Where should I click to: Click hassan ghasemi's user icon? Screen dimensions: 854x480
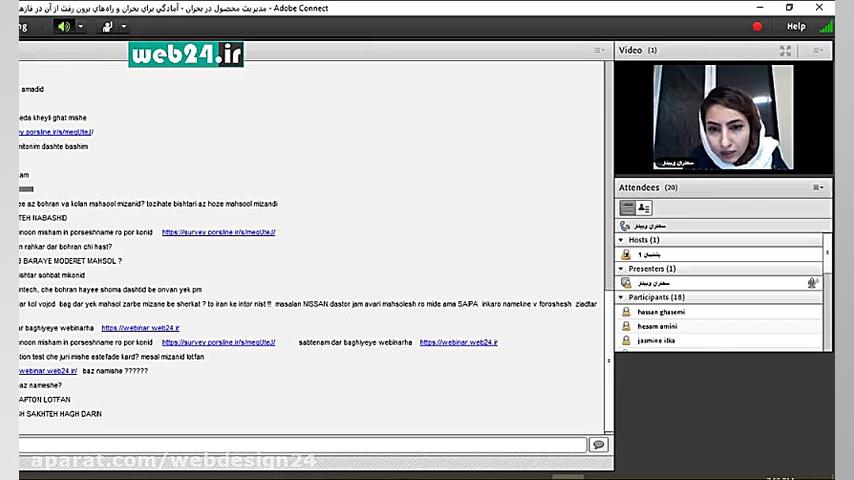coord(626,312)
